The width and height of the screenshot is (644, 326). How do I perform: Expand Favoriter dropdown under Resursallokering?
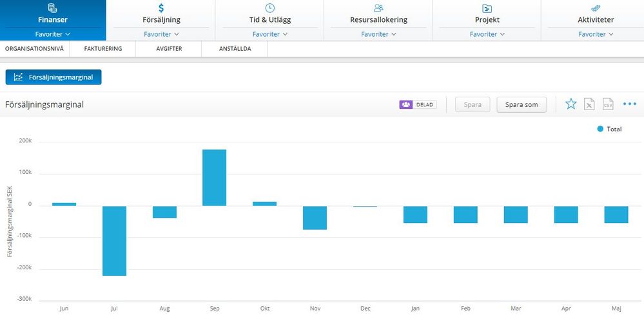pyautogui.click(x=378, y=34)
